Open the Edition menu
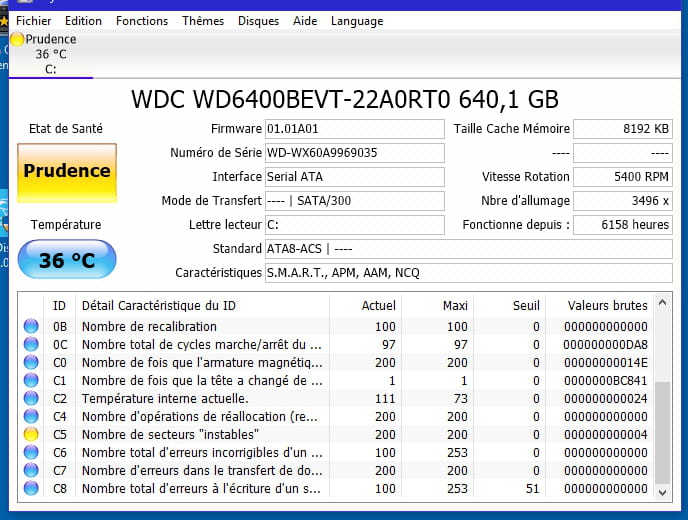 click(83, 21)
